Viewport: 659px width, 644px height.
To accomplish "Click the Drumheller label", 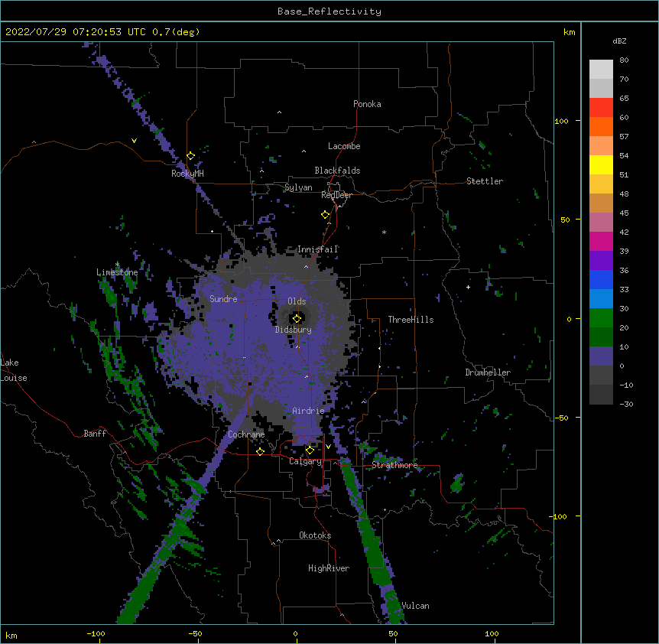I will [x=488, y=372].
